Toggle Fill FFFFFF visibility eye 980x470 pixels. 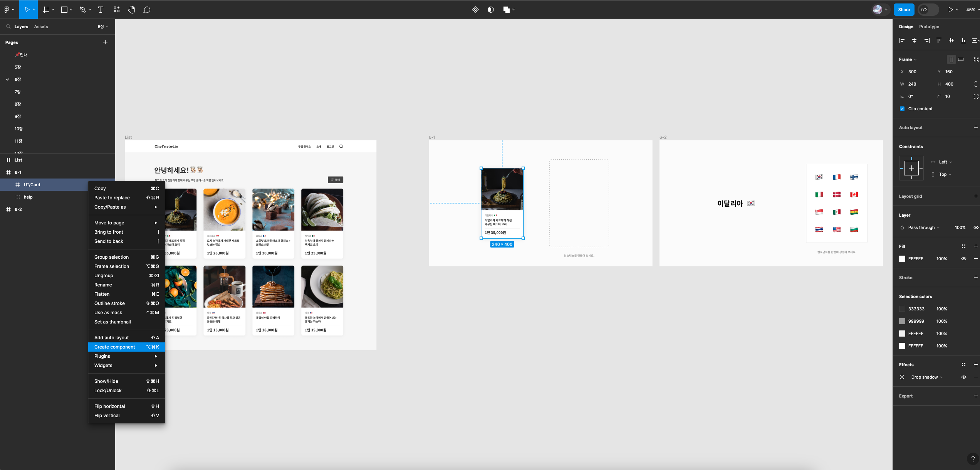963,259
